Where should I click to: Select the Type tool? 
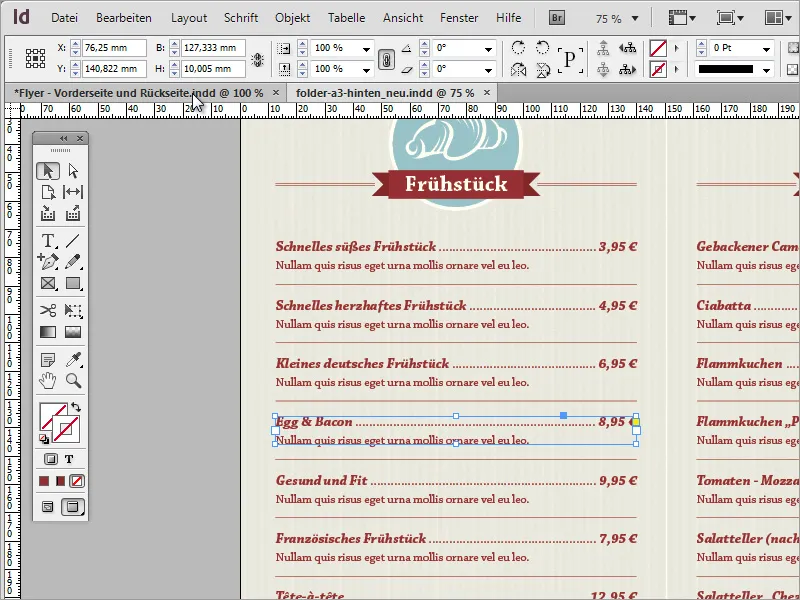click(48, 240)
